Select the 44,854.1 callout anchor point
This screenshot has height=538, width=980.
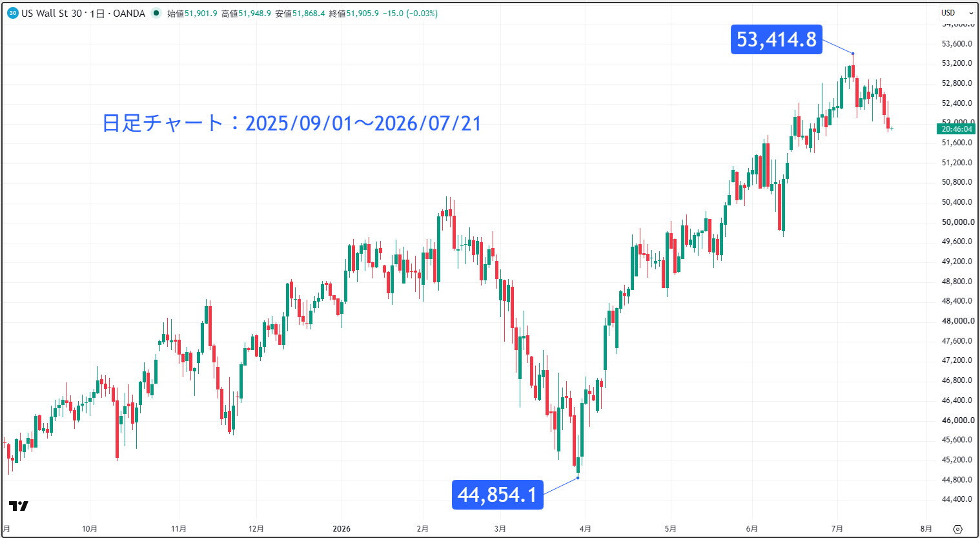click(578, 477)
